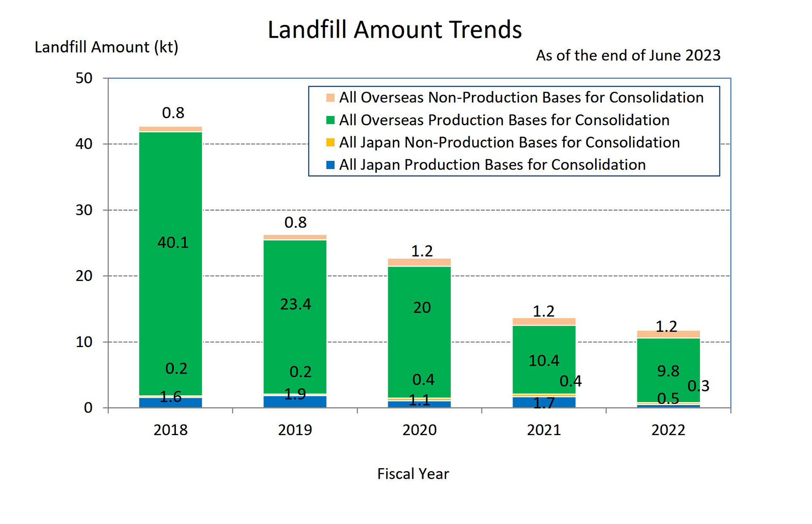Screen dimensions: 812x524
Task: Click the Landfill Amount (kt) axis label
Action: click(x=106, y=47)
